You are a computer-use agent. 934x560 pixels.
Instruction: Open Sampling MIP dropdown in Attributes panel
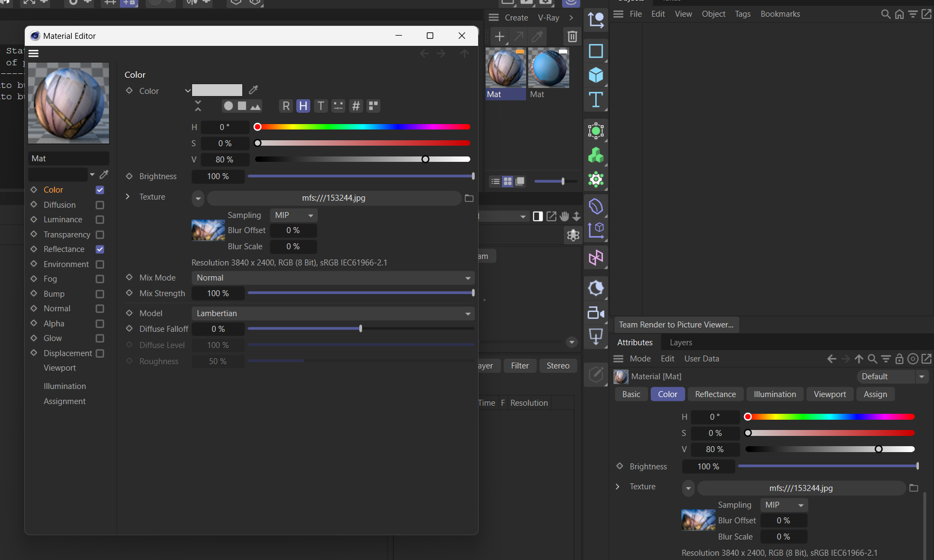(x=784, y=505)
